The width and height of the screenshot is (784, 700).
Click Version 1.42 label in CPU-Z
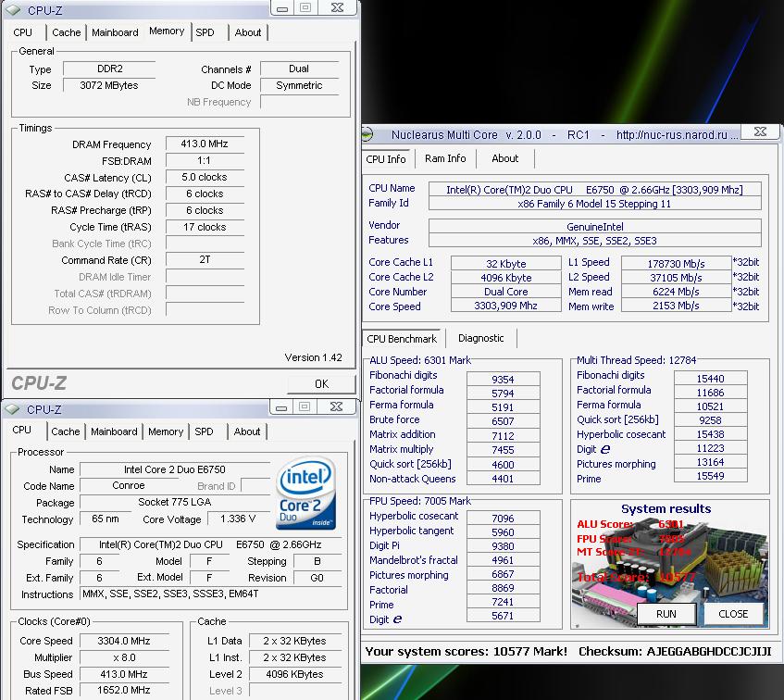click(313, 357)
